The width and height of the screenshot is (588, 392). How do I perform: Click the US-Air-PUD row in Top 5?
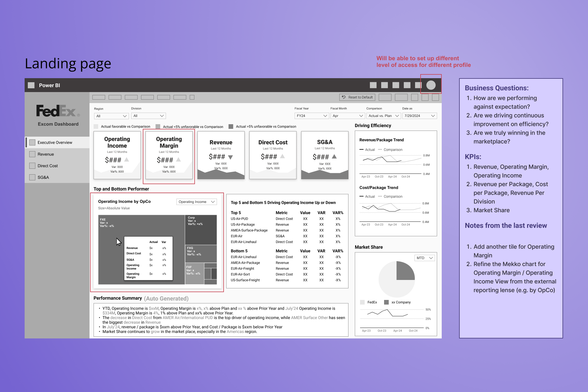point(287,219)
